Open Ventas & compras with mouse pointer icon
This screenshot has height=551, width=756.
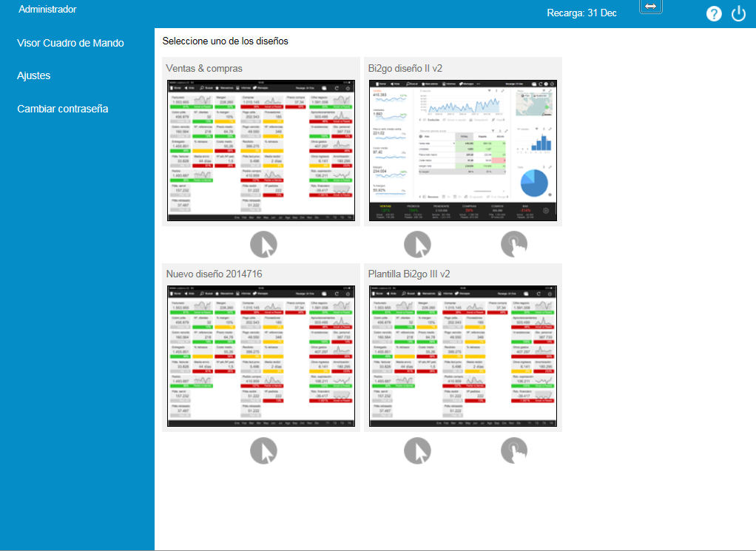[263, 244]
